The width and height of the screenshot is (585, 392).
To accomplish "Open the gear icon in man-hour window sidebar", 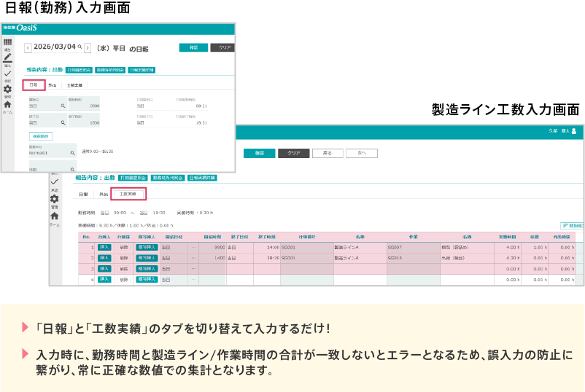I will [x=55, y=199].
